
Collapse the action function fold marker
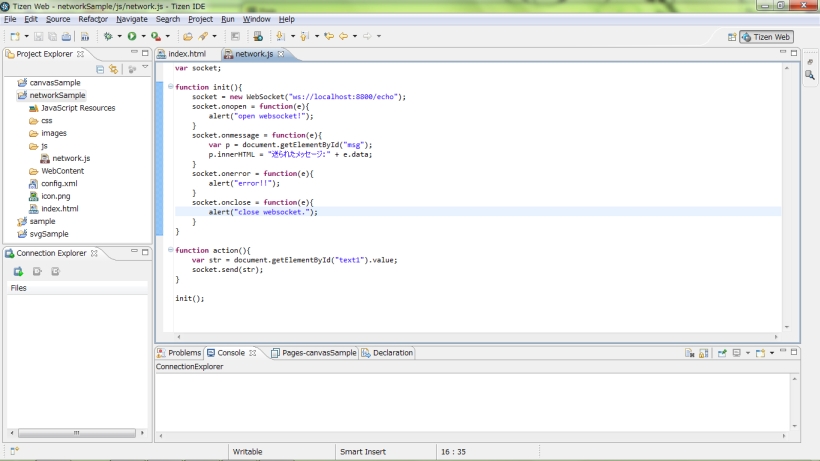170,250
